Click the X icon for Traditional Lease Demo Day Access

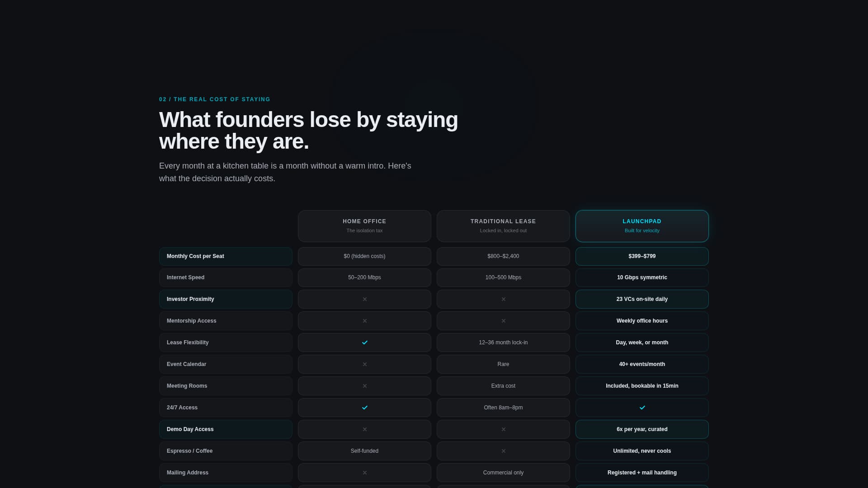click(503, 429)
